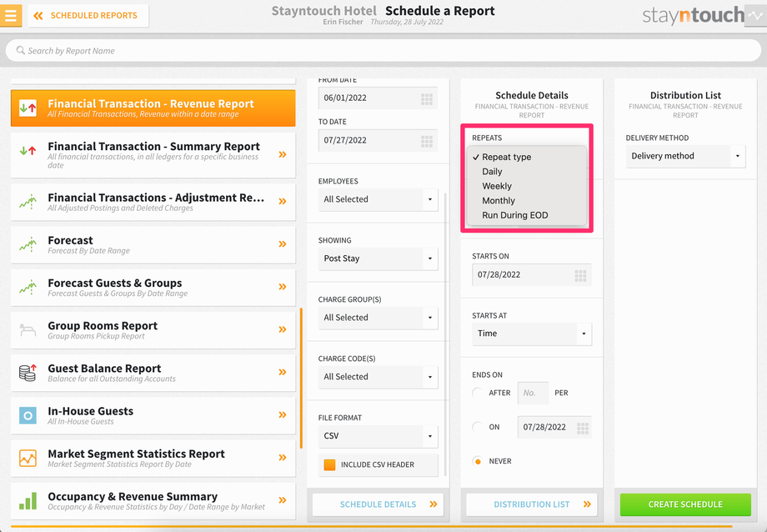This screenshot has height=532, width=767.
Task: Toggle the Include CSV Header checkbox
Action: (x=329, y=464)
